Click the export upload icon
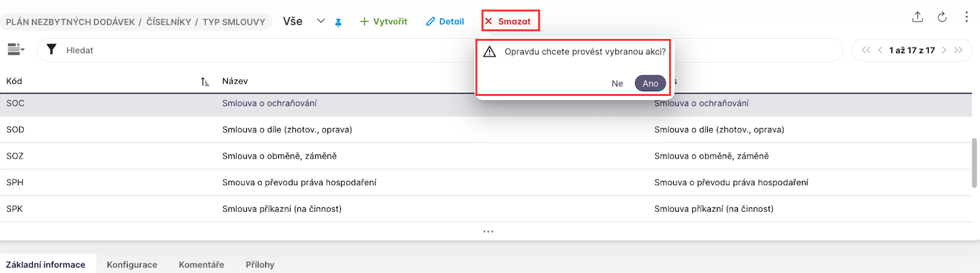Viewport: 980px width, 273px height. click(918, 18)
